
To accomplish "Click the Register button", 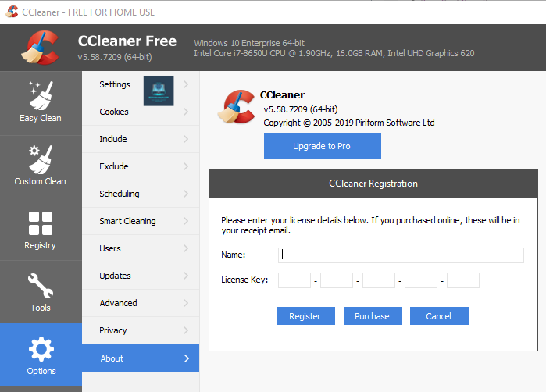I will [305, 316].
